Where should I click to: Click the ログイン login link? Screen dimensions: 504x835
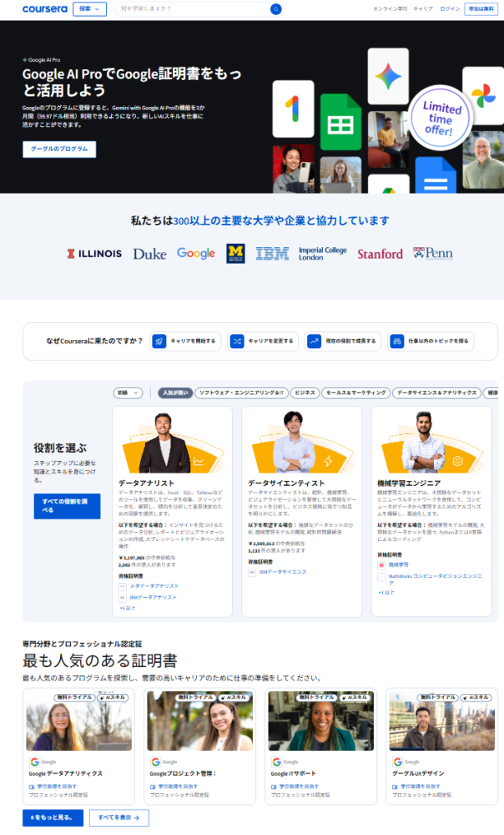(x=450, y=9)
